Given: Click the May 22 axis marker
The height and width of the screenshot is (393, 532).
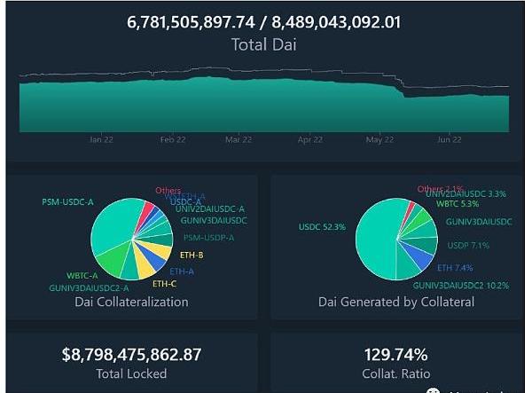Looking at the screenshot, I should point(379,139).
